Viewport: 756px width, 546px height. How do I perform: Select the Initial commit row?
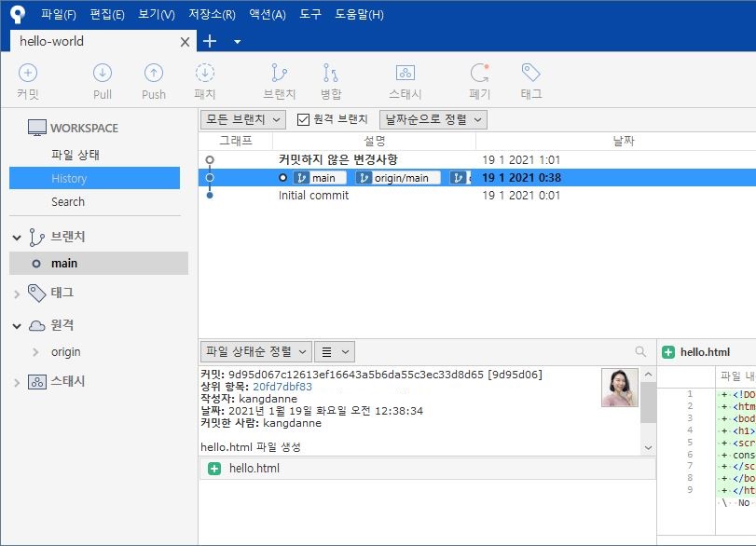[x=477, y=195]
